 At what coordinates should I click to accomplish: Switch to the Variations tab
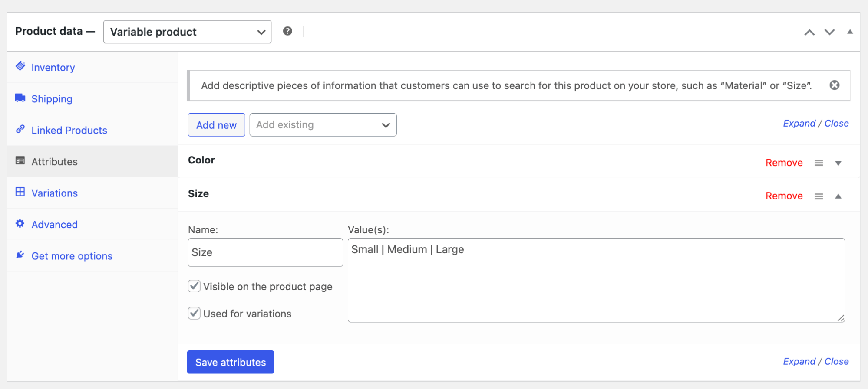[x=92, y=193]
